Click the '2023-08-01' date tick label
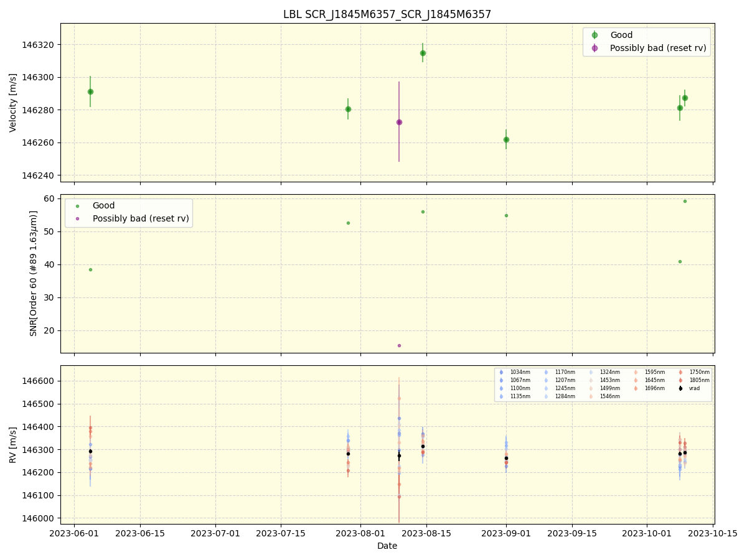 tap(361, 533)
